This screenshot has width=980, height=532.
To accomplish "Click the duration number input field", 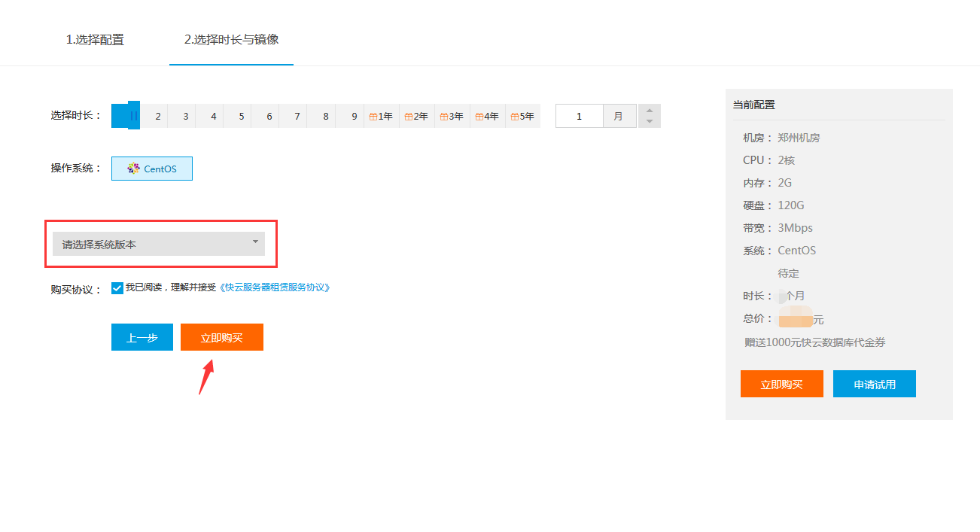I will (579, 117).
